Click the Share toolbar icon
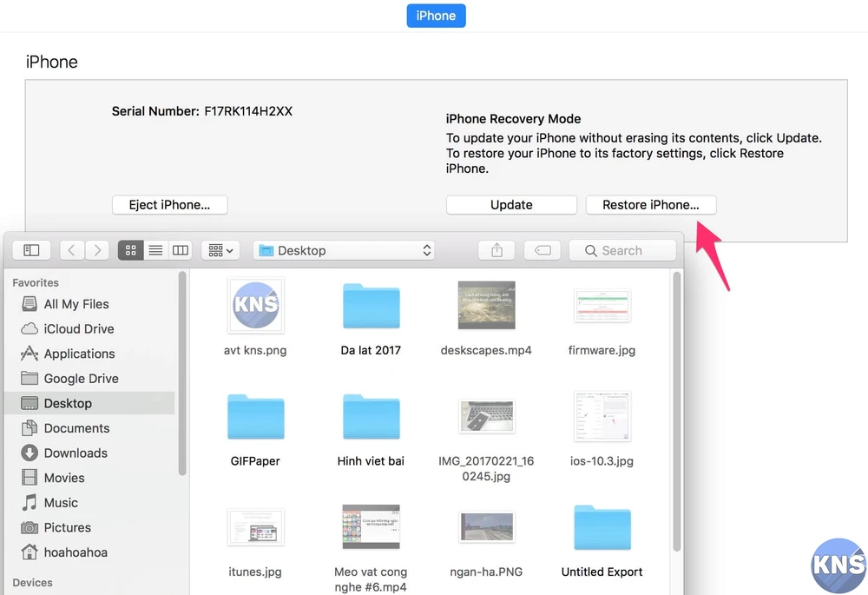The image size is (868, 595). point(497,250)
